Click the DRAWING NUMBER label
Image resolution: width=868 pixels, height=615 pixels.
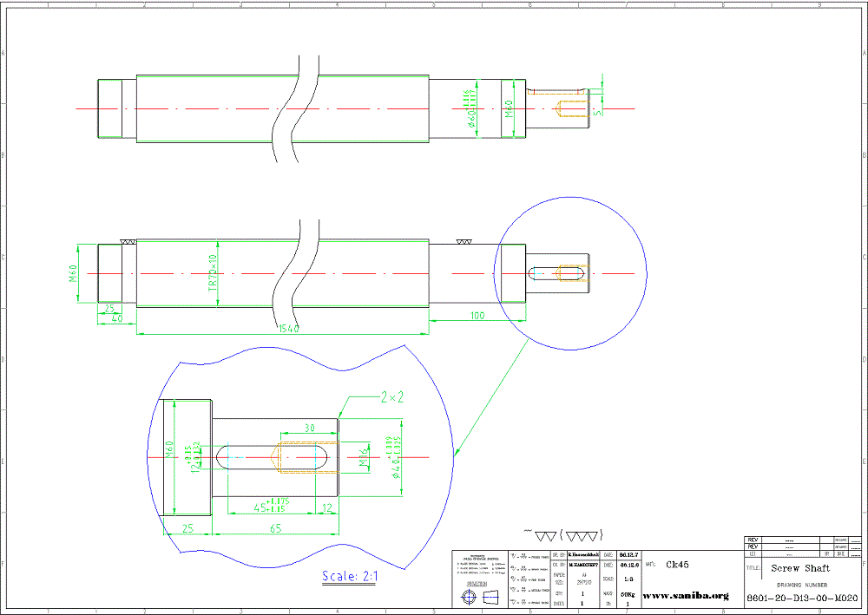(x=802, y=585)
